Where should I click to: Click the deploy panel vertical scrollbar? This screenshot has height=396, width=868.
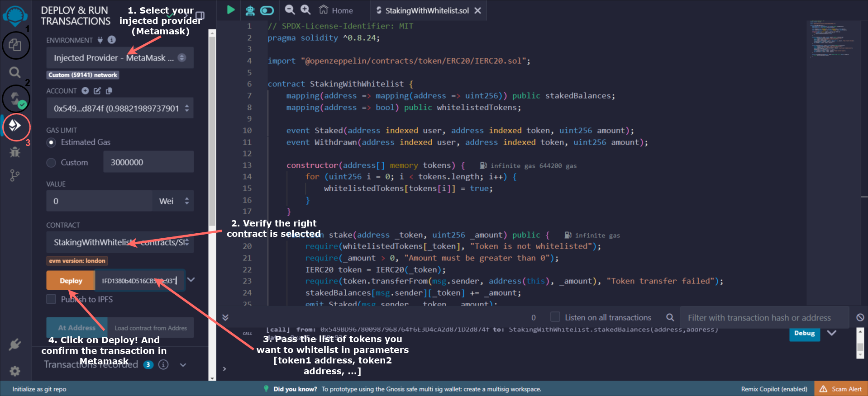tap(212, 136)
